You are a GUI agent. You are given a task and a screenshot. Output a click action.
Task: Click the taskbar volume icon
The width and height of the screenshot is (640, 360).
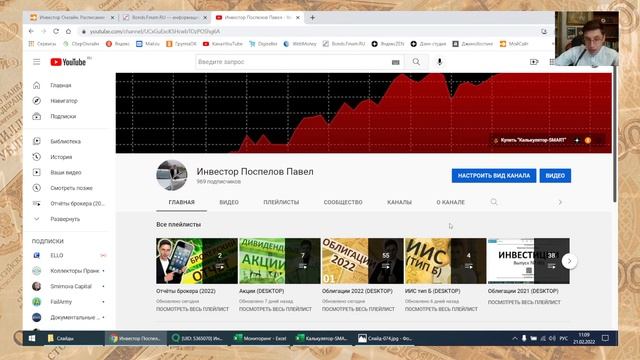click(x=552, y=338)
